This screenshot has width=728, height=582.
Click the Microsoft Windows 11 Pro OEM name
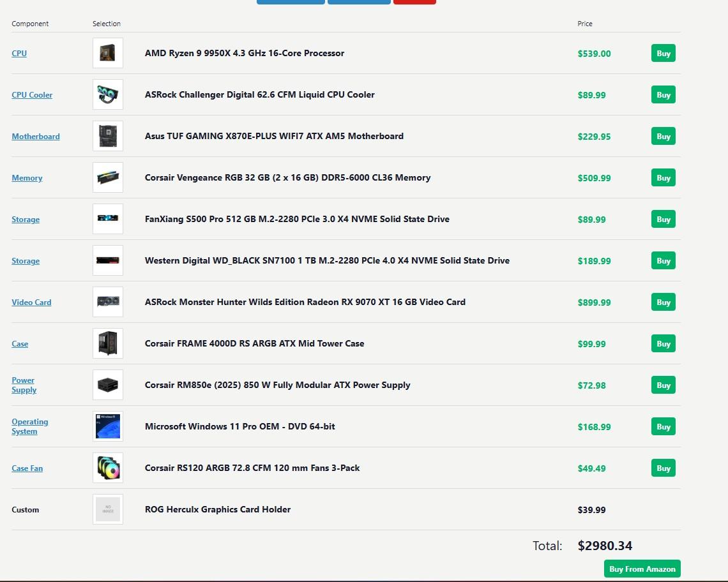point(239,426)
